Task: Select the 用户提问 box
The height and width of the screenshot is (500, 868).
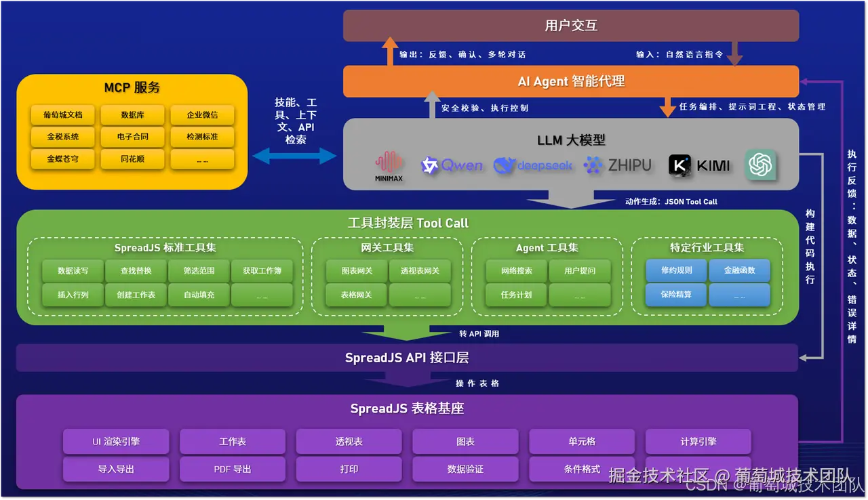Action: [580, 270]
